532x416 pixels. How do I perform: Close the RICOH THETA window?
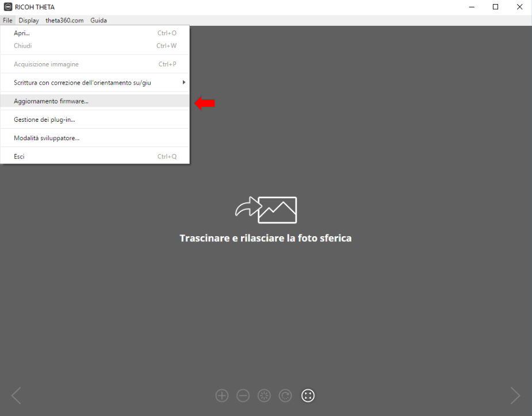(519, 7)
